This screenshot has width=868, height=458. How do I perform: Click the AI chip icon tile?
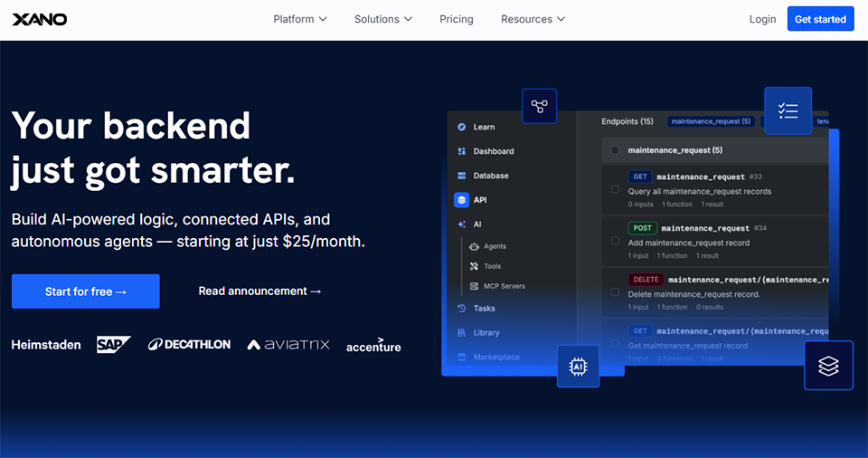(x=578, y=366)
